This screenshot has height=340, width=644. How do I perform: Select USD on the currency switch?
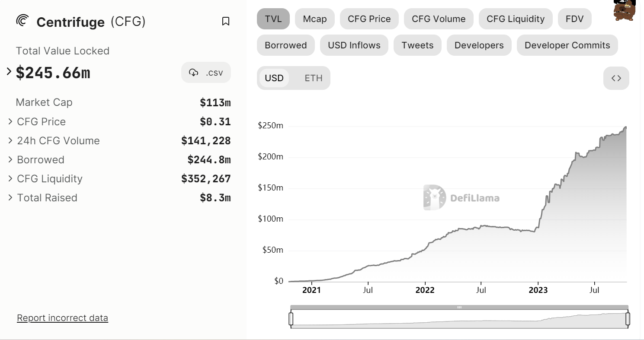pyautogui.click(x=275, y=78)
